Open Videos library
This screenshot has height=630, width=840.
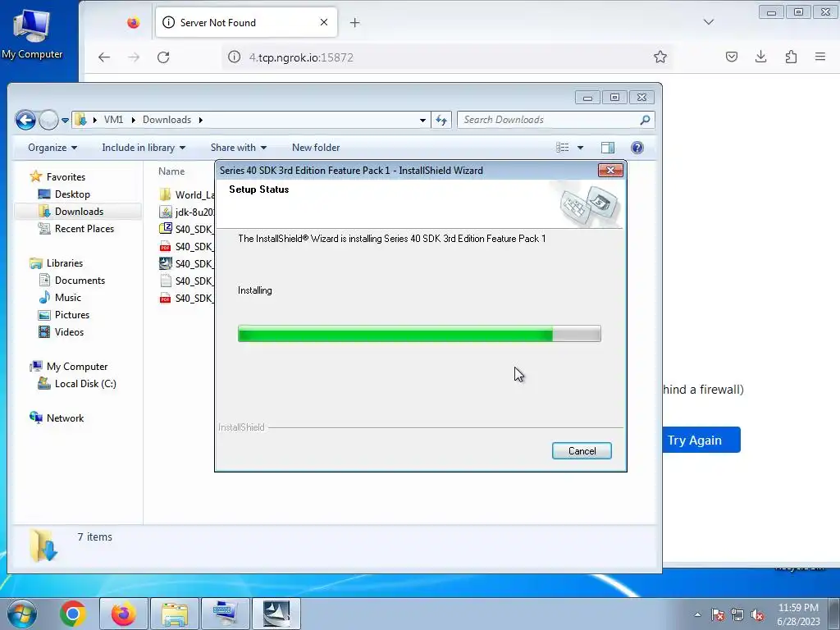coord(69,331)
